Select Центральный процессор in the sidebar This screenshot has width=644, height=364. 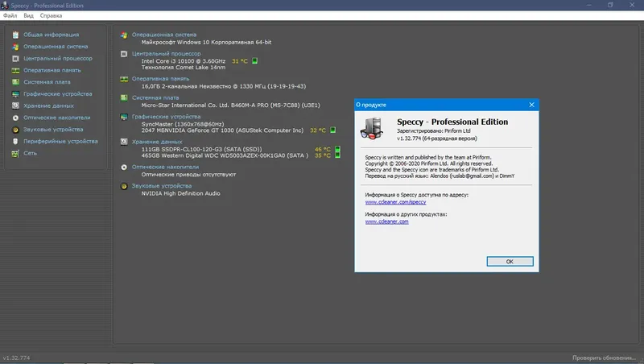click(57, 58)
